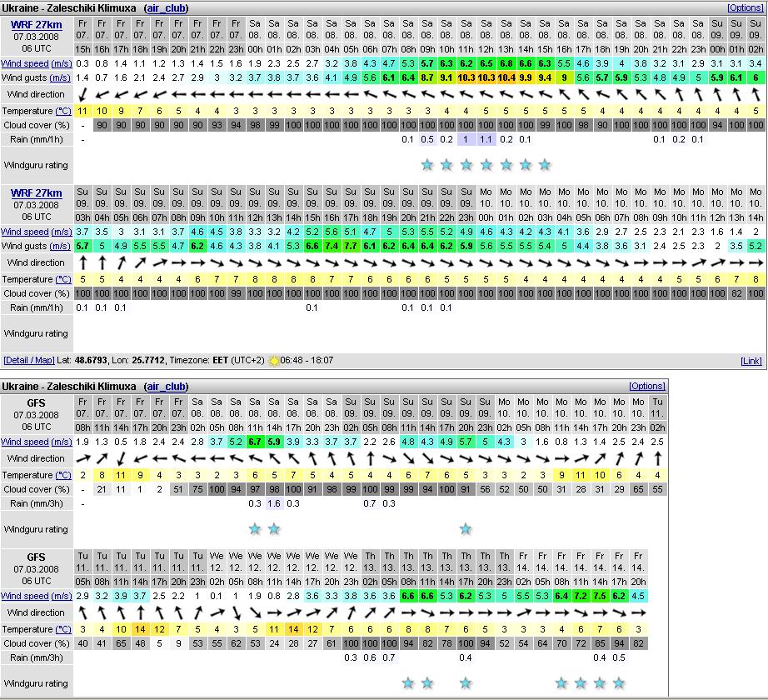Click rightmost star in bottom GFS rating row
Screen dimensions: 768x700
point(619,682)
